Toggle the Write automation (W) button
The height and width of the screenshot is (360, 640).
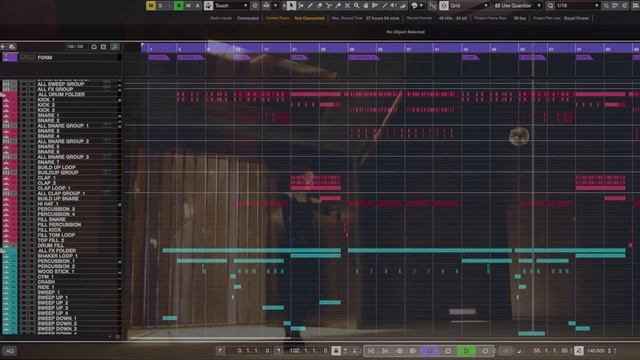tap(188, 5)
